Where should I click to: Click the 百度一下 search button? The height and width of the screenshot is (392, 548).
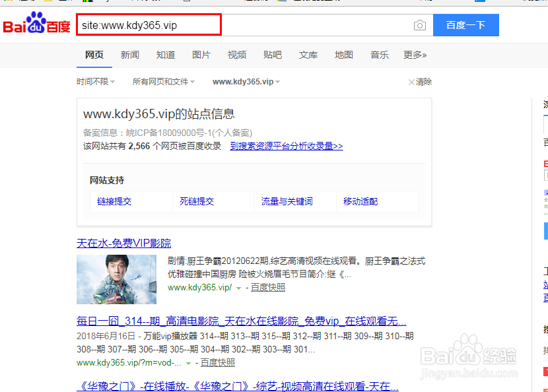point(465,25)
